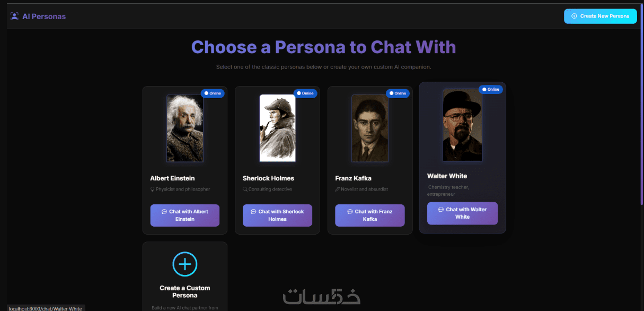This screenshot has height=311, width=644.
Task: Launch chat with Franz Kafka
Action: coord(370,215)
